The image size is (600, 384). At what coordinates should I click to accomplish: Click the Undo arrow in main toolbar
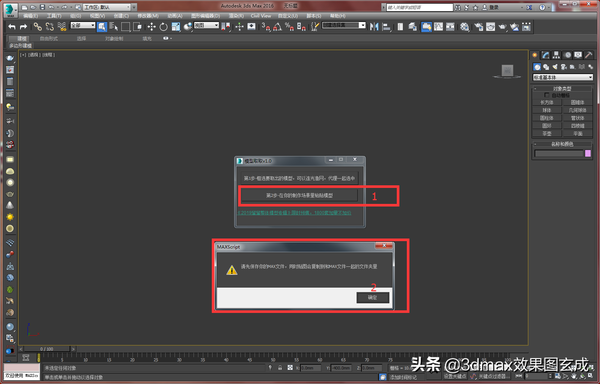click(x=12, y=27)
